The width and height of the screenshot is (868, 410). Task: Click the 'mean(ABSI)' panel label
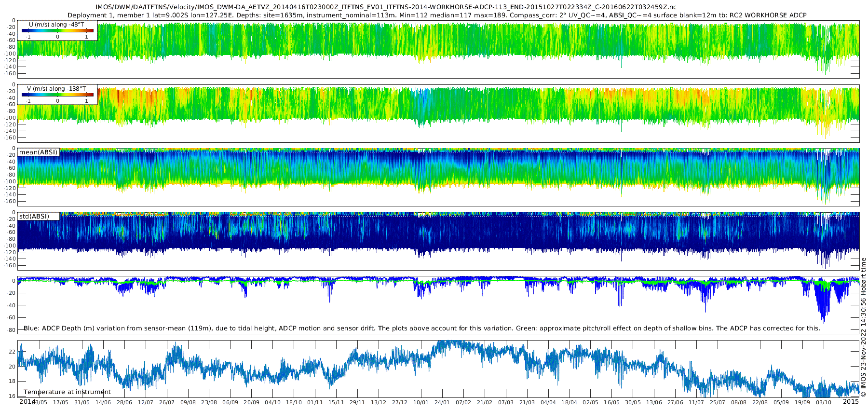[38, 152]
